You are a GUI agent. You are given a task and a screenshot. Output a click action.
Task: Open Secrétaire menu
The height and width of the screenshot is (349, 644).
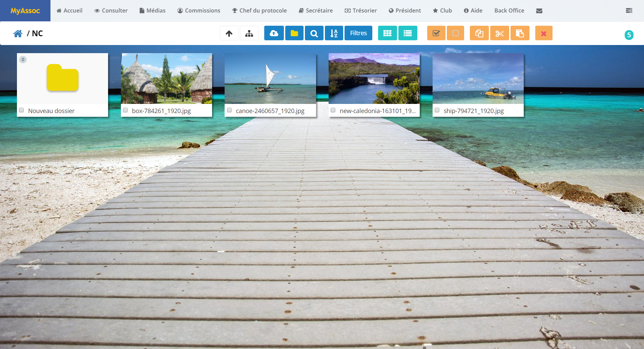pyautogui.click(x=316, y=10)
